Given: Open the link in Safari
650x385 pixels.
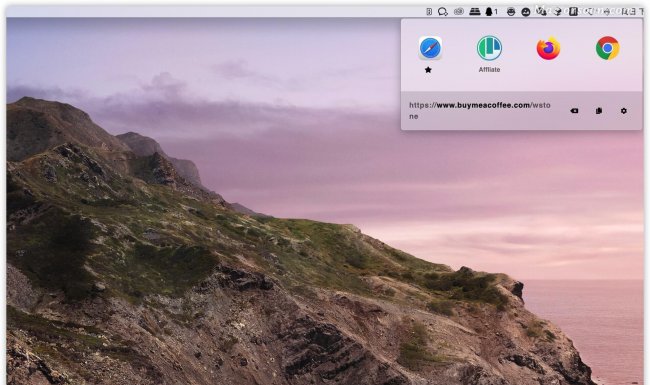Looking at the screenshot, I should (430, 48).
